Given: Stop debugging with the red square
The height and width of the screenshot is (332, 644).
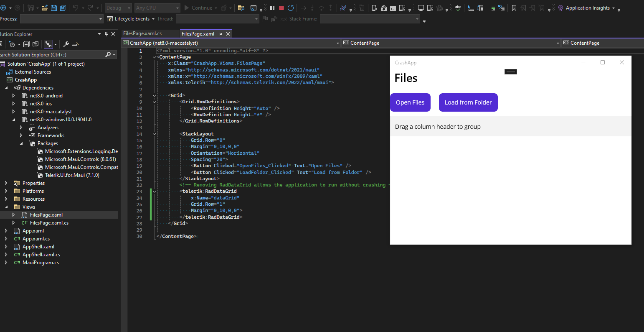Looking at the screenshot, I should tap(281, 8).
